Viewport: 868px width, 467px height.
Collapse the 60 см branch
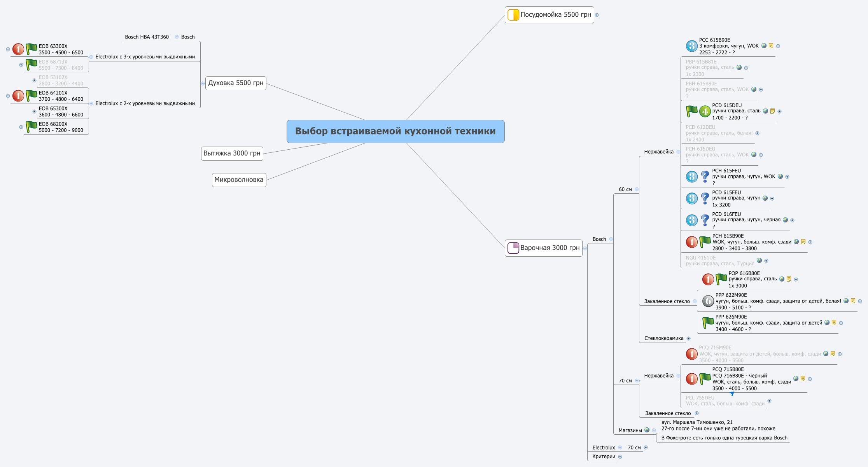click(637, 189)
